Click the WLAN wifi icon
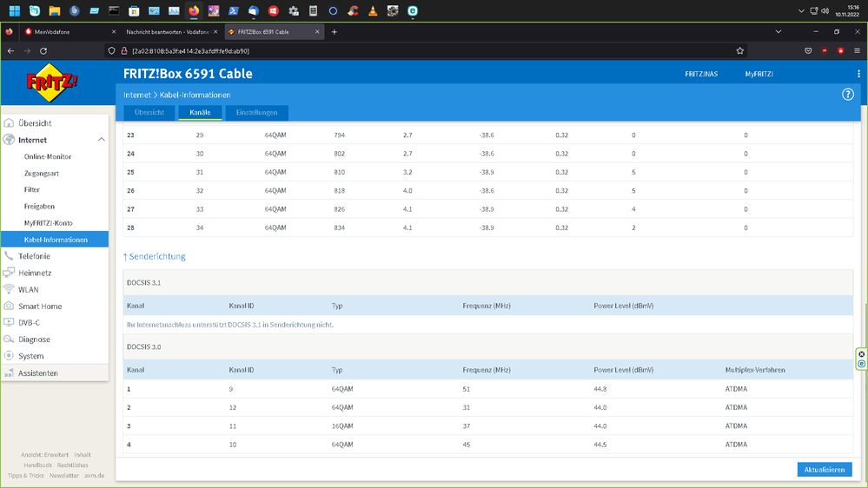 click(x=9, y=289)
